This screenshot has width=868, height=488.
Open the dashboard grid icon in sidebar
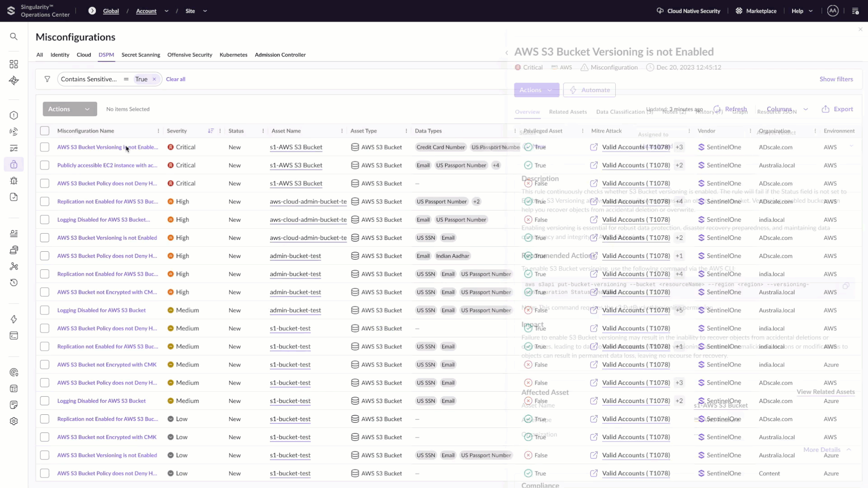[14, 64]
